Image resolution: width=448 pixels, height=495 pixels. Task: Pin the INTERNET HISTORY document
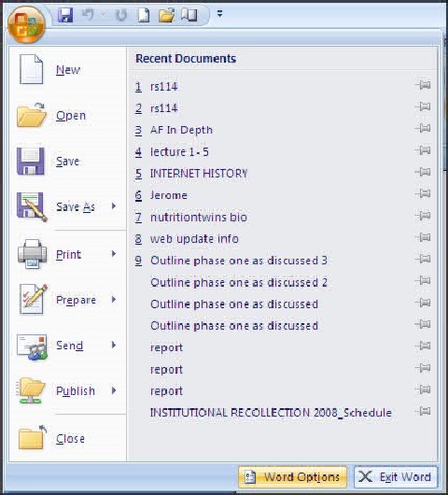(x=423, y=172)
